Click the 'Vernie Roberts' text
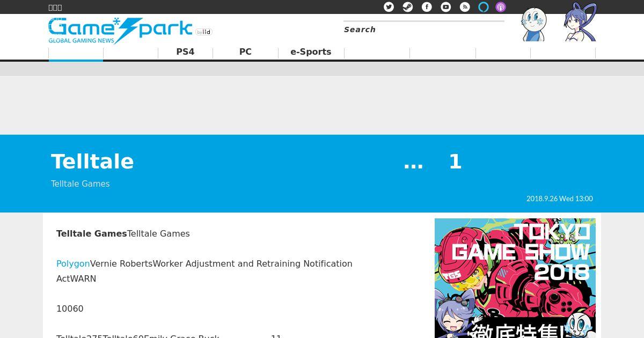 121,263
